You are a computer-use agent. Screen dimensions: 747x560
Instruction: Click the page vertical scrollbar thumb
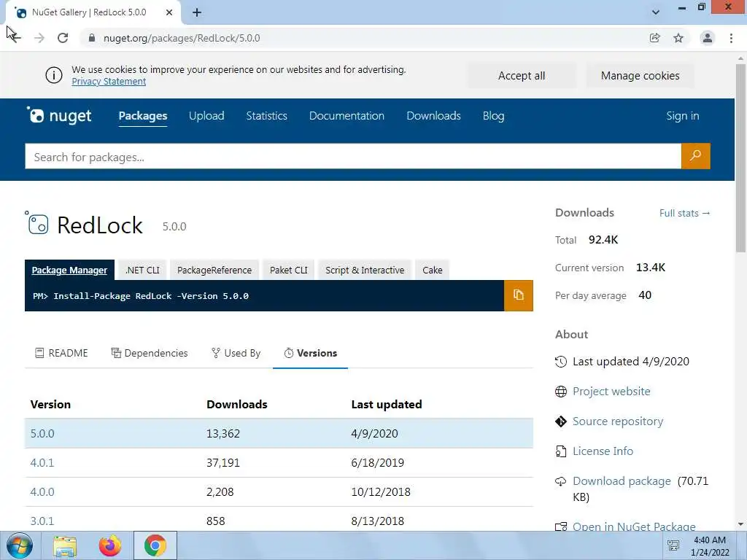(741, 157)
